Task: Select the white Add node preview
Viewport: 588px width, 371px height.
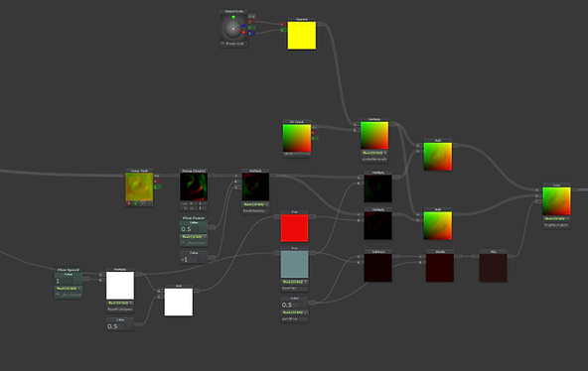Action: tap(179, 302)
